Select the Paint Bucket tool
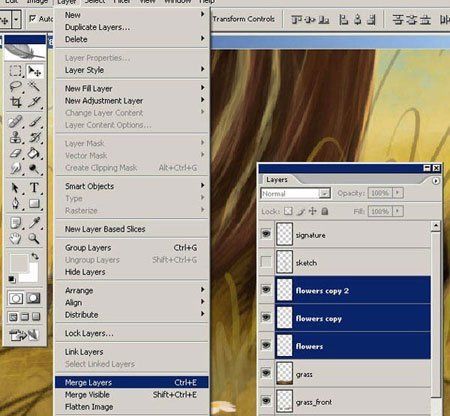The width and height of the screenshot is (450, 416). pyautogui.click(x=34, y=153)
